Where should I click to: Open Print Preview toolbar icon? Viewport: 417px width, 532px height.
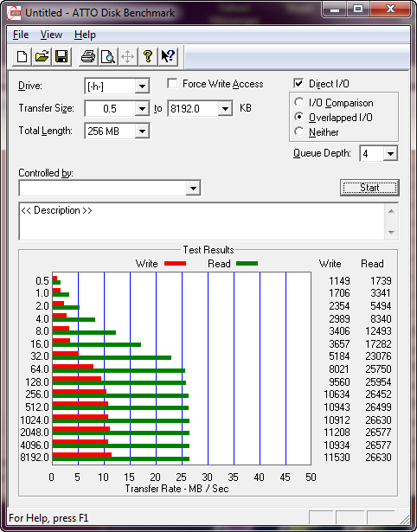[108, 56]
